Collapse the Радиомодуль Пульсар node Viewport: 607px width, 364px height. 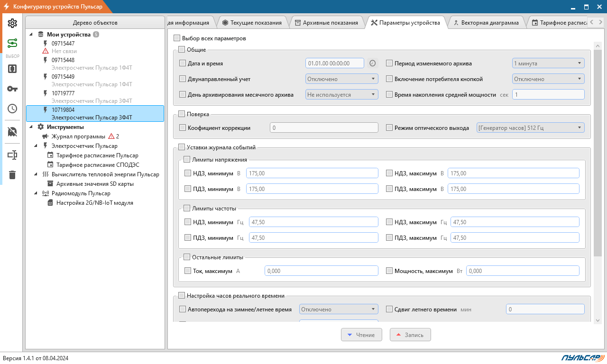pos(36,193)
